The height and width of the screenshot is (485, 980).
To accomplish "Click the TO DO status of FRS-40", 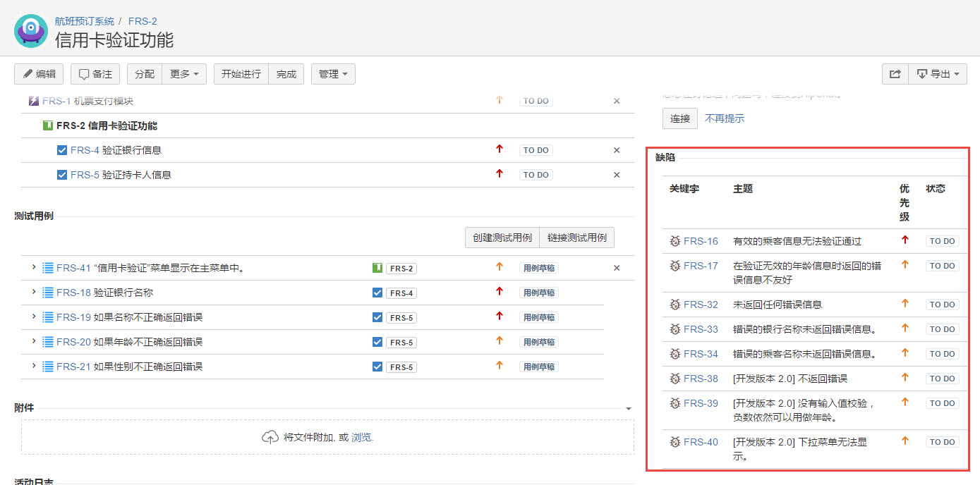I will (x=942, y=442).
